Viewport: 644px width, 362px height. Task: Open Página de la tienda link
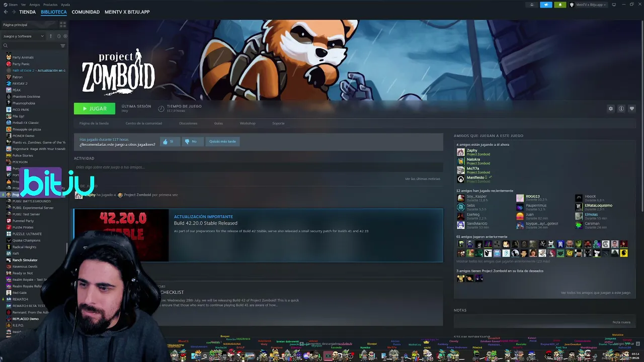click(94, 123)
